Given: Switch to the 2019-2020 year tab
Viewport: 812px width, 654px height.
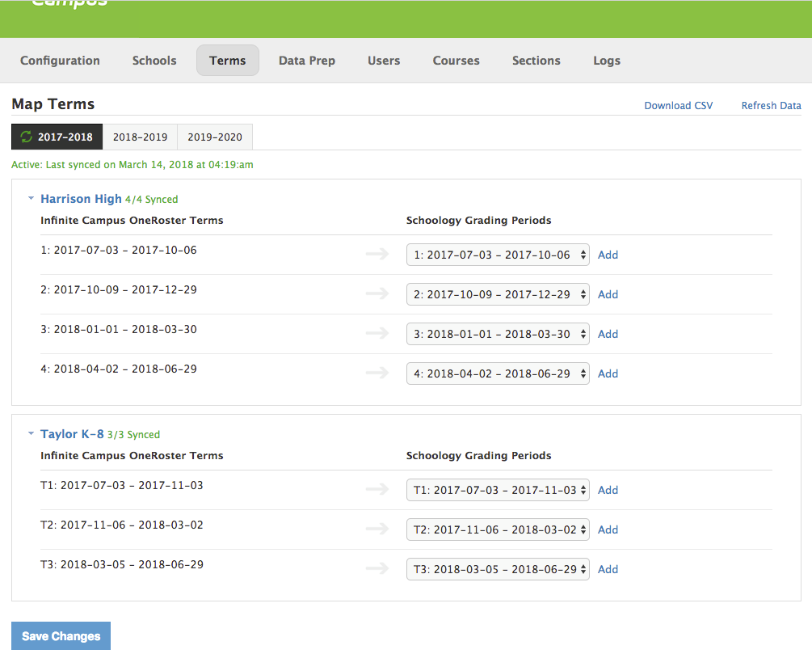Looking at the screenshot, I should (215, 137).
